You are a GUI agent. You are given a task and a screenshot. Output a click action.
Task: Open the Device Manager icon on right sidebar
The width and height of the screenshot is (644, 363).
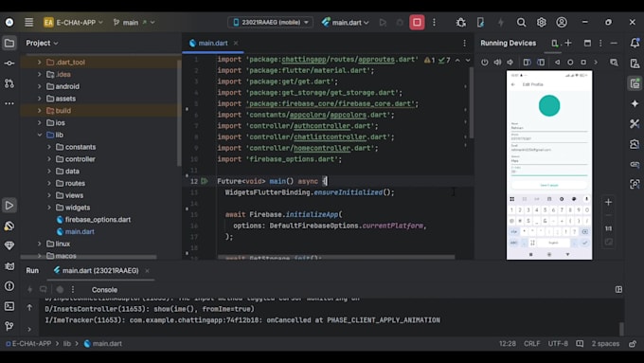click(635, 63)
